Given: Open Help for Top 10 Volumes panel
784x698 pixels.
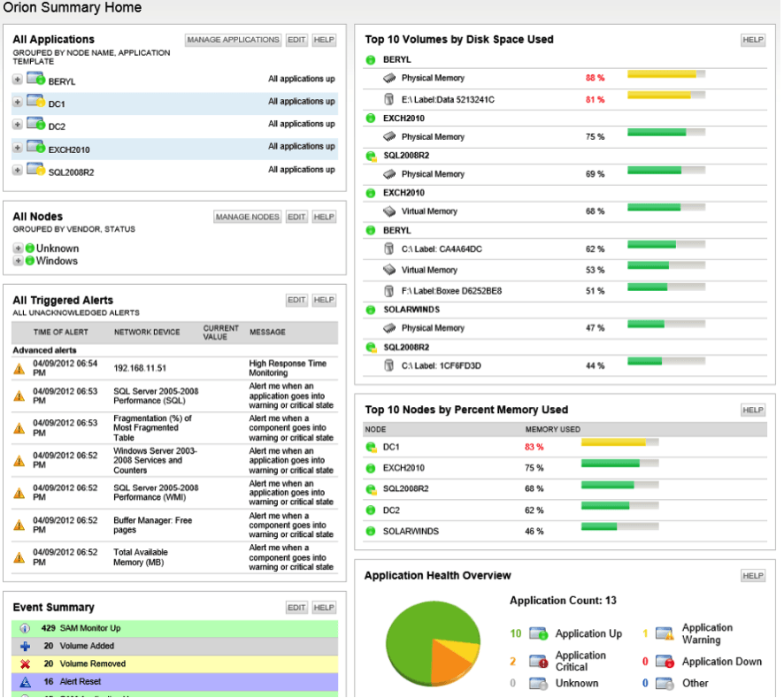Looking at the screenshot, I should click(753, 40).
